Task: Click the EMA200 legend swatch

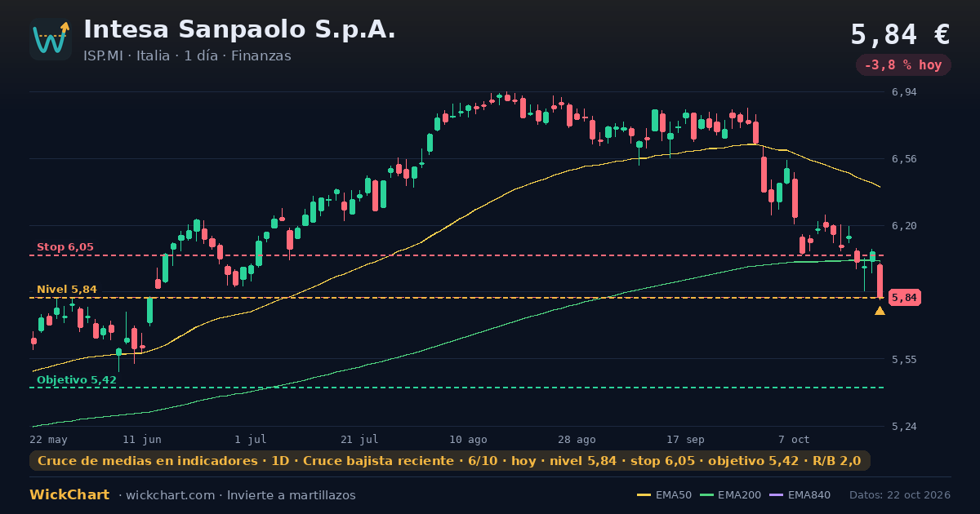Action: (x=706, y=495)
